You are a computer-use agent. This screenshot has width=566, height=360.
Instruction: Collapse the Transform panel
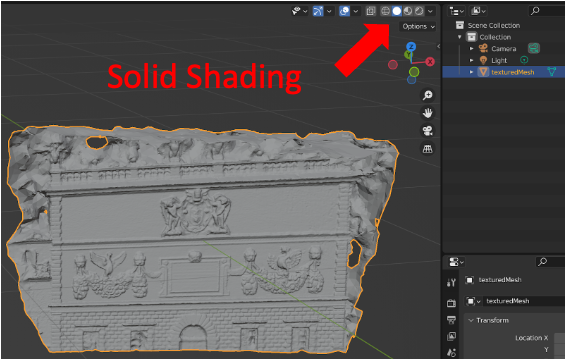pos(471,320)
